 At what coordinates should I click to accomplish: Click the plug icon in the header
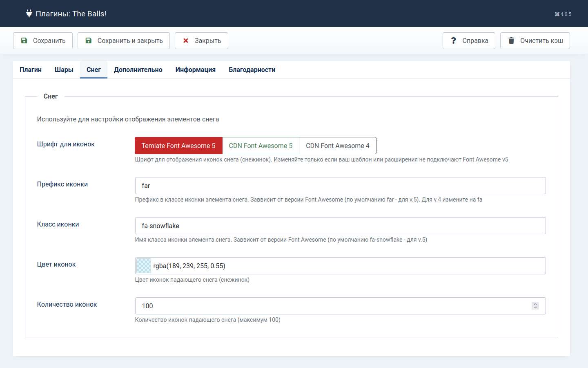29,13
